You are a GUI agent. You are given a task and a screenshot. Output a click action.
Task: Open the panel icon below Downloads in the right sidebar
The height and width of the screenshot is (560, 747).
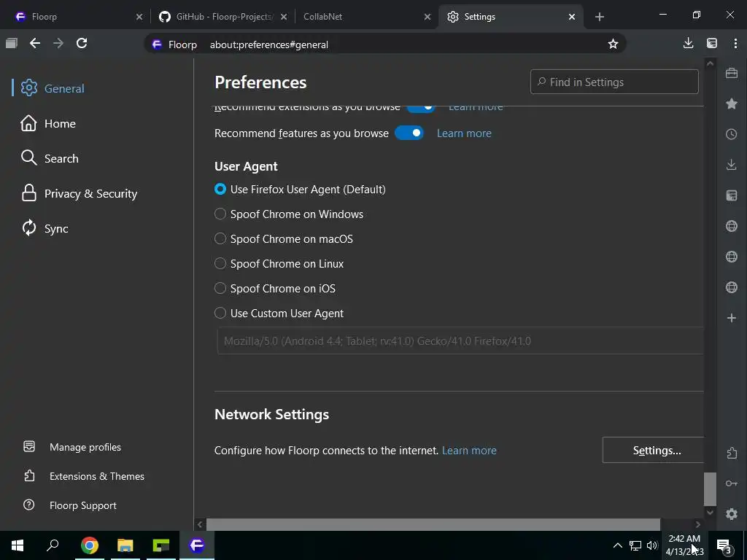[732, 195]
